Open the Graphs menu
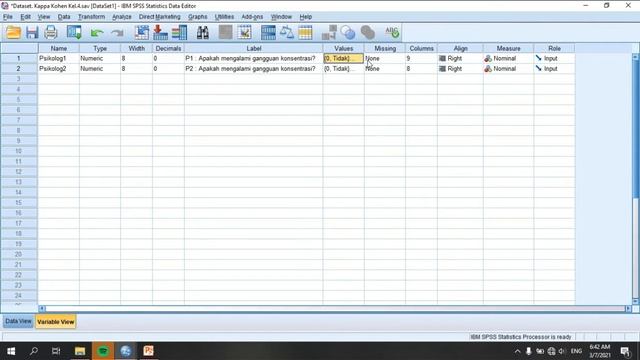Screen dimensions: 640x360 click(x=198, y=17)
